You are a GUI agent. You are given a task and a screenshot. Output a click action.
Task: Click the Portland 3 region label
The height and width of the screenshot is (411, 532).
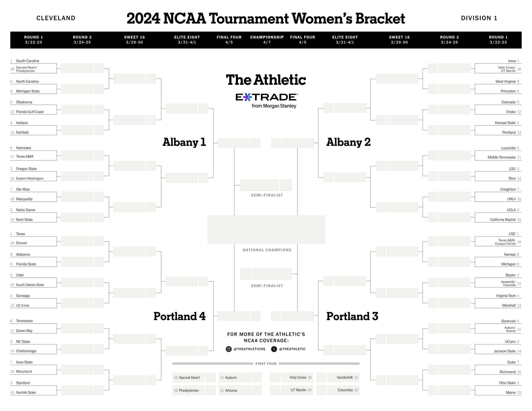(352, 316)
